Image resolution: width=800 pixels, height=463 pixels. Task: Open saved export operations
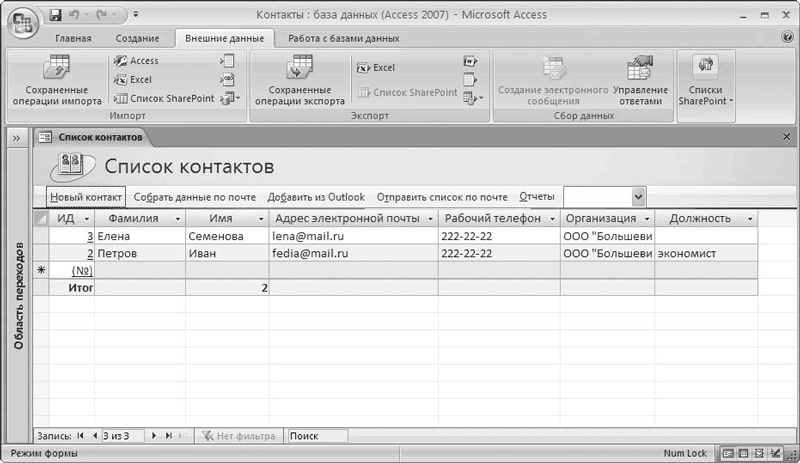[293, 81]
